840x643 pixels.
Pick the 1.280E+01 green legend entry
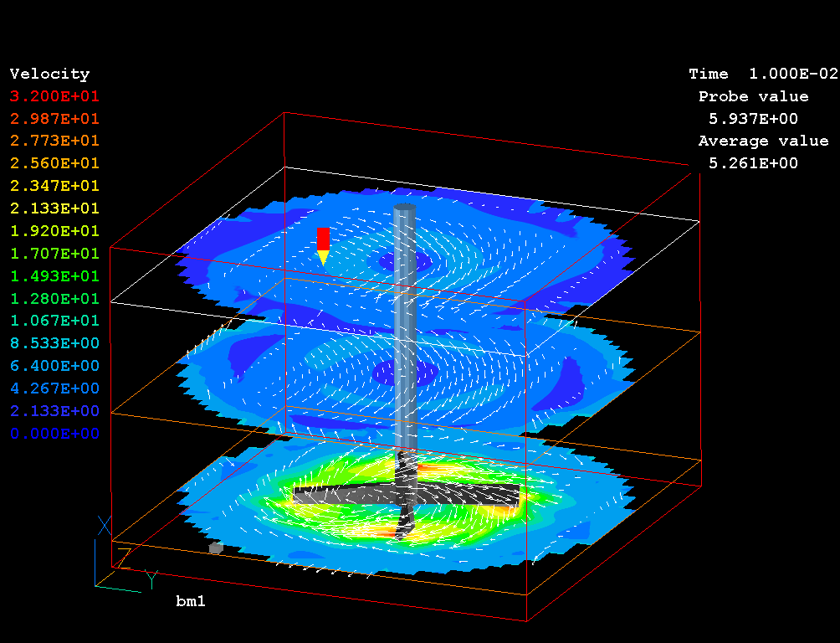tap(54, 299)
